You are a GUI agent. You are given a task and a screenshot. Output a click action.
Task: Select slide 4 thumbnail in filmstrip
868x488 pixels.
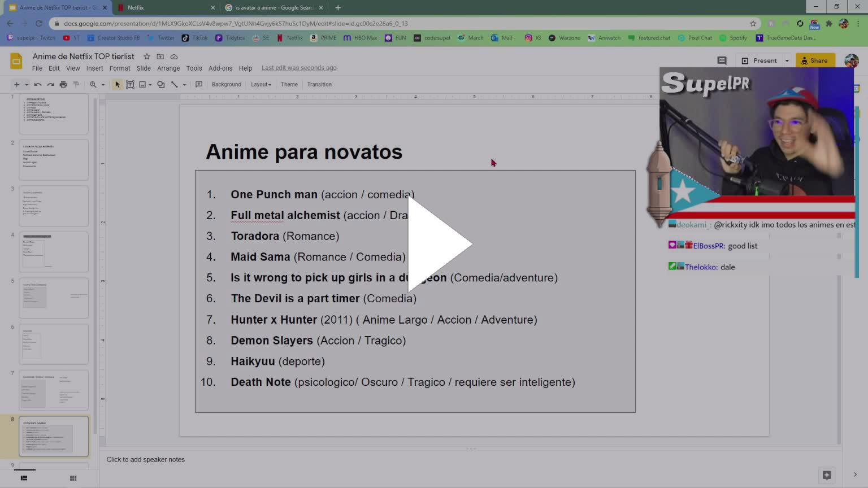click(x=54, y=251)
